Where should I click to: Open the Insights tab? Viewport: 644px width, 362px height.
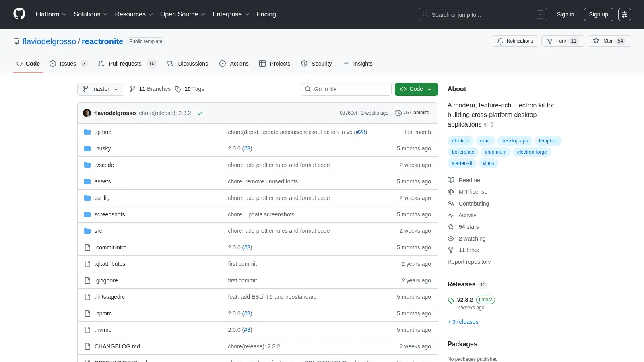pos(357,64)
